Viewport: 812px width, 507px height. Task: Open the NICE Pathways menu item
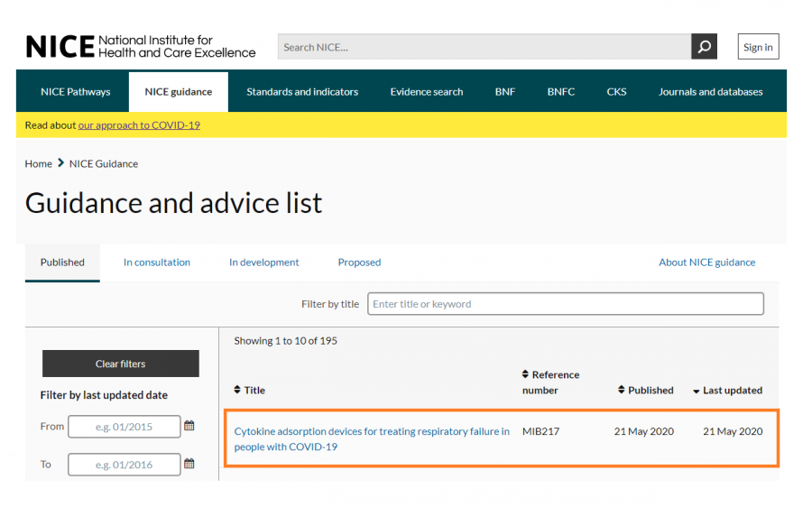point(76,92)
